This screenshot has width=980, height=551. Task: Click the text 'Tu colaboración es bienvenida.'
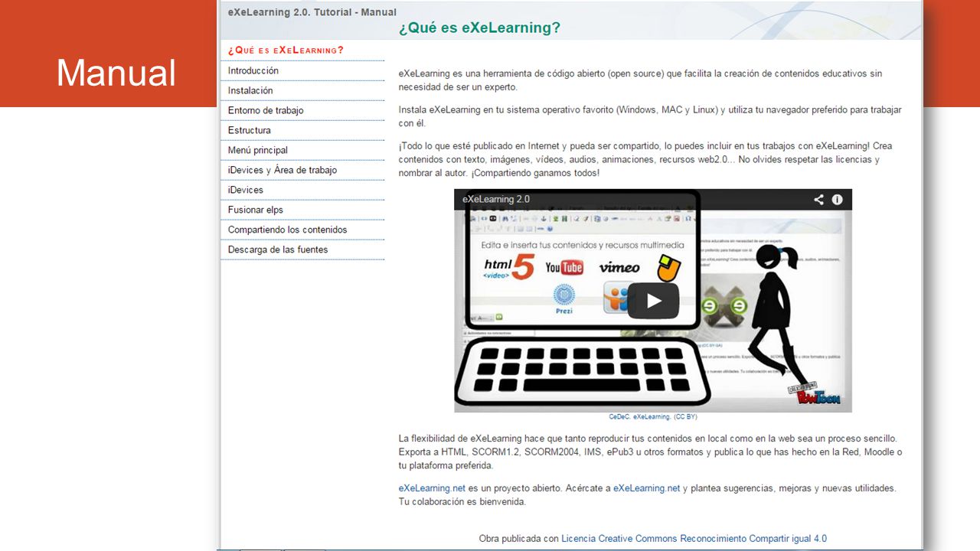(462, 502)
